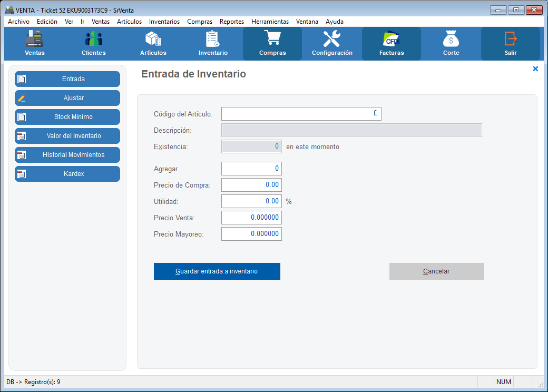Open the Artículos module
This screenshot has height=392, width=548.
coord(153,43)
